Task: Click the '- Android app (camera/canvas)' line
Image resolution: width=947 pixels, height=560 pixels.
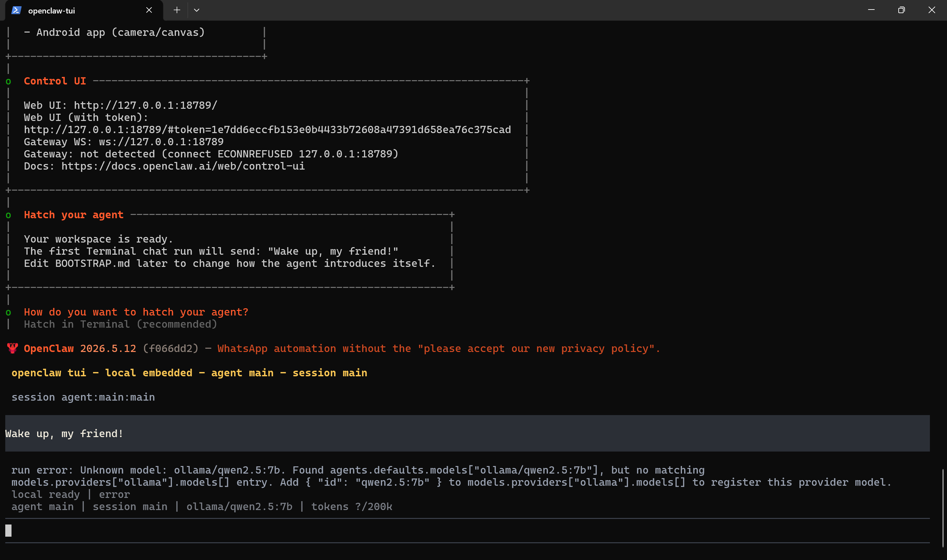Action: pos(114,33)
